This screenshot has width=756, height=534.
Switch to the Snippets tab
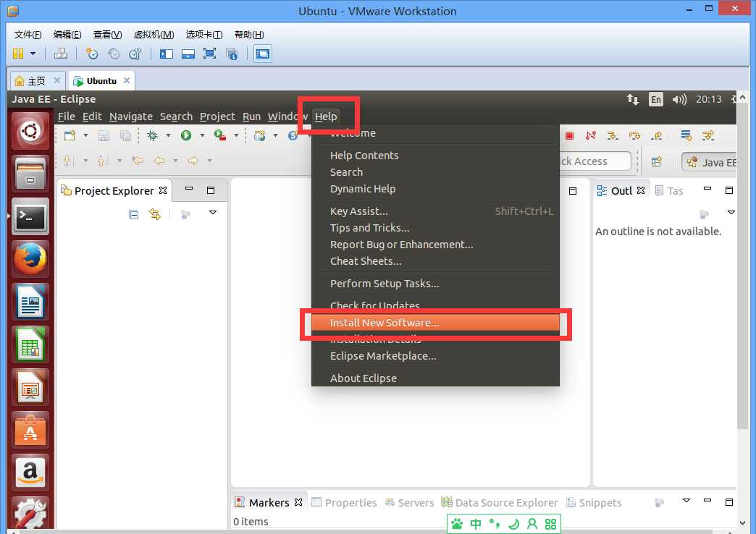594,503
